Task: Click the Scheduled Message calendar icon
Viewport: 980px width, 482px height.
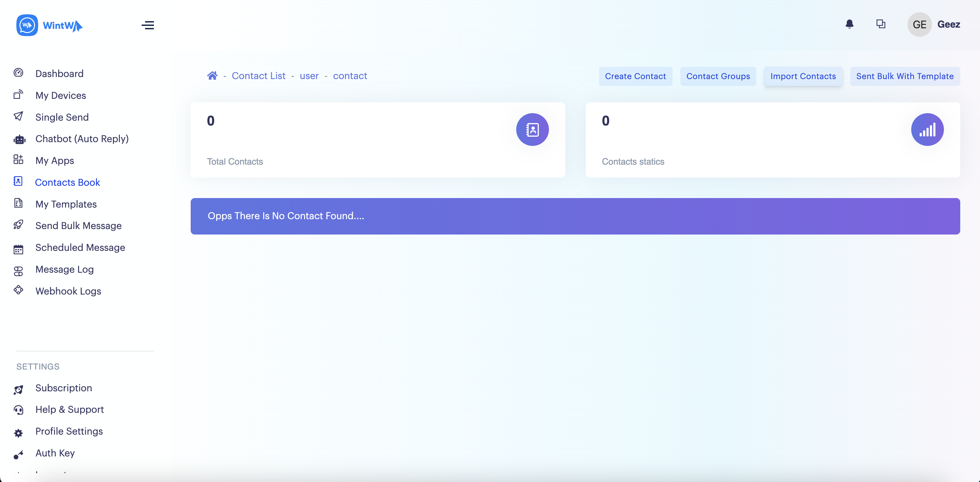Action: tap(18, 250)
